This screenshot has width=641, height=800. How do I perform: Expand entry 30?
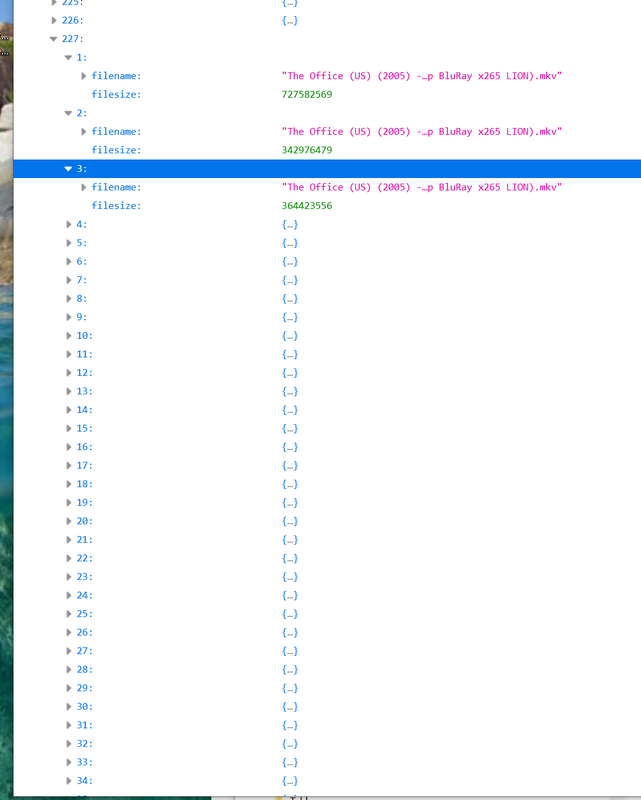tap(69, 706)
